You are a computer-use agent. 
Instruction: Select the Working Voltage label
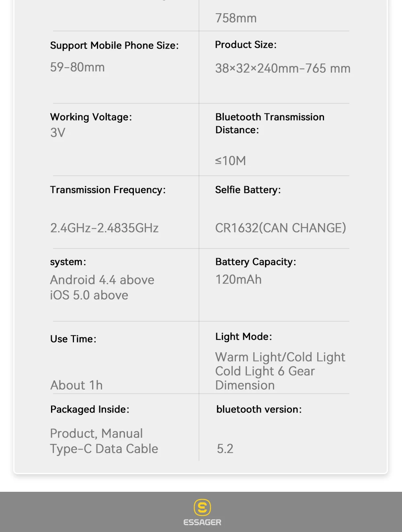click(91, 117)
